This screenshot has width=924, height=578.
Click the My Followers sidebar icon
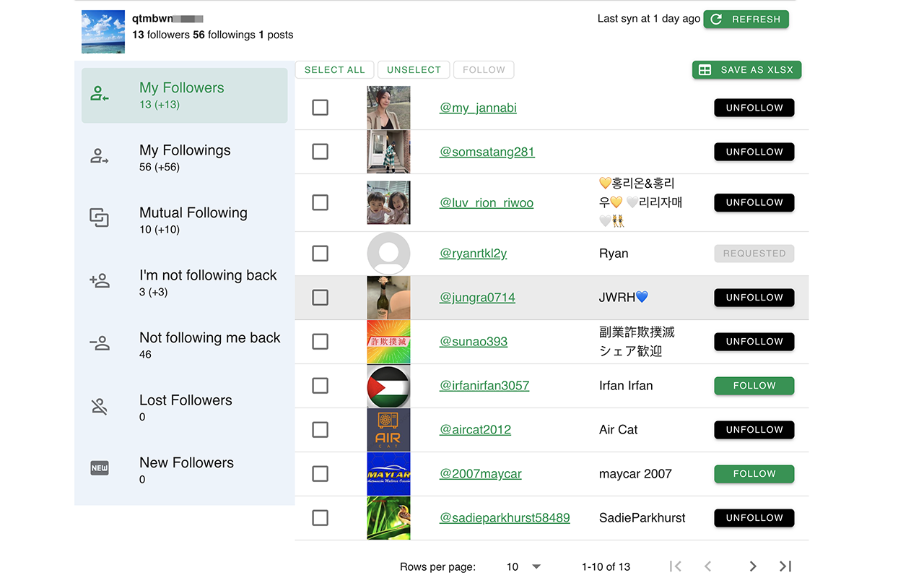coord(100,95)
